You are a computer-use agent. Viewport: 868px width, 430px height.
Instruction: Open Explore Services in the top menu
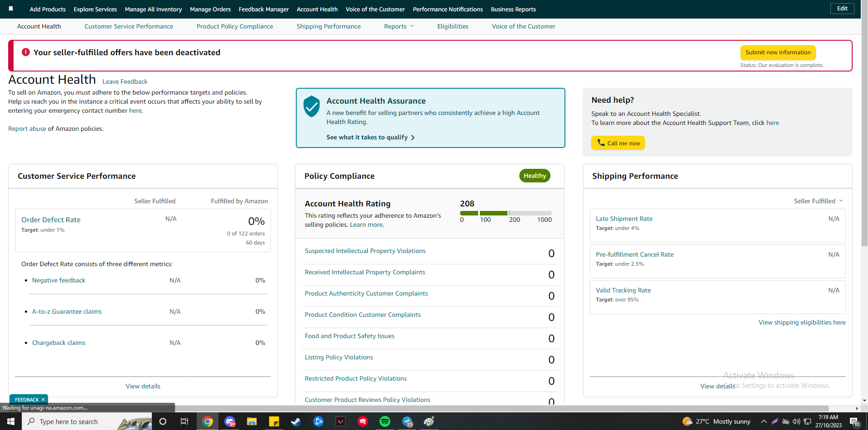pyautogui.click(x=95, y=9)
